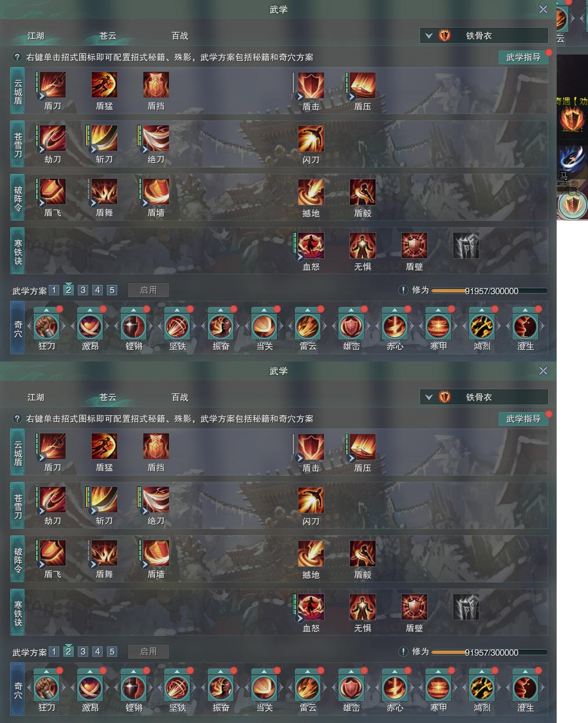Select the 盾猛 skill icon in the lower panel
588x723 pixels.
click(104, 446)
